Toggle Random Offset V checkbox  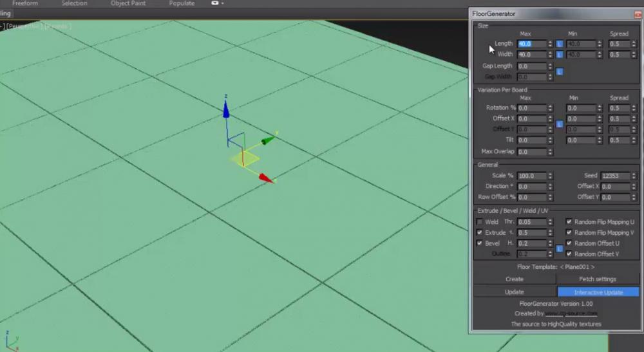click(x=569, y=254)
